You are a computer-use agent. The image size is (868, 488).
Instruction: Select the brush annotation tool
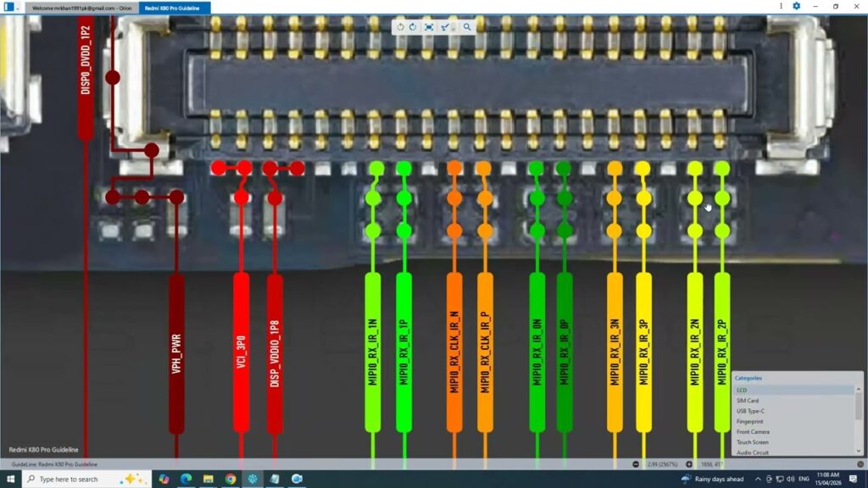click(x=446, y=27)
